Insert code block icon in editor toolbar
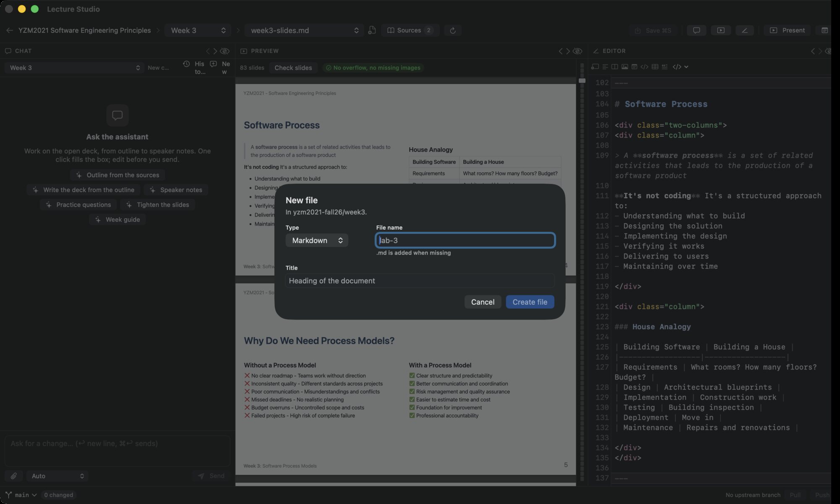840x504 pixels. coord(644,67)
